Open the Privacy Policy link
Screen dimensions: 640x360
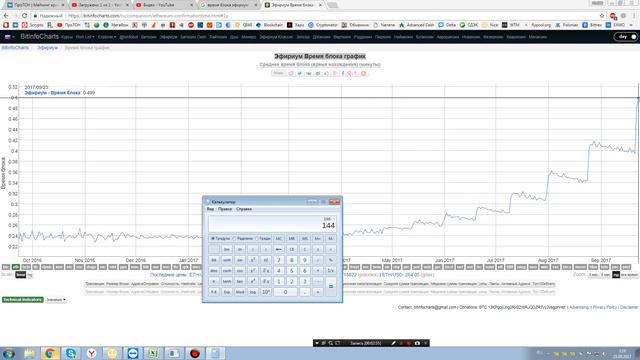click(604, 307)
